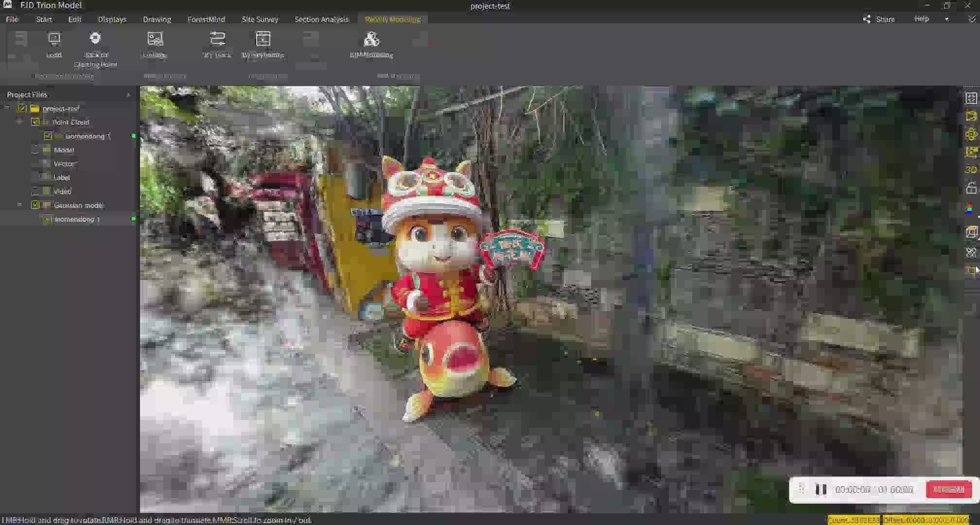
Task: Check the Model checkbox
Action: pos(35,150)
